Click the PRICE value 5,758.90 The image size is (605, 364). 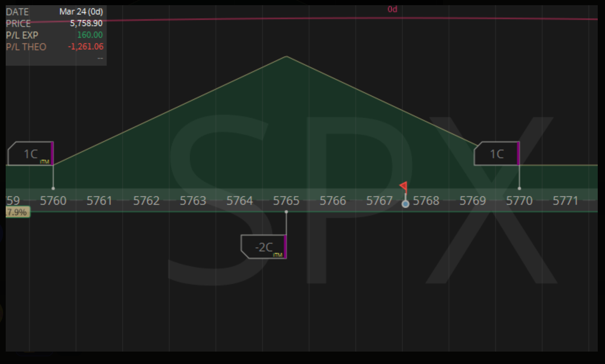87,23
